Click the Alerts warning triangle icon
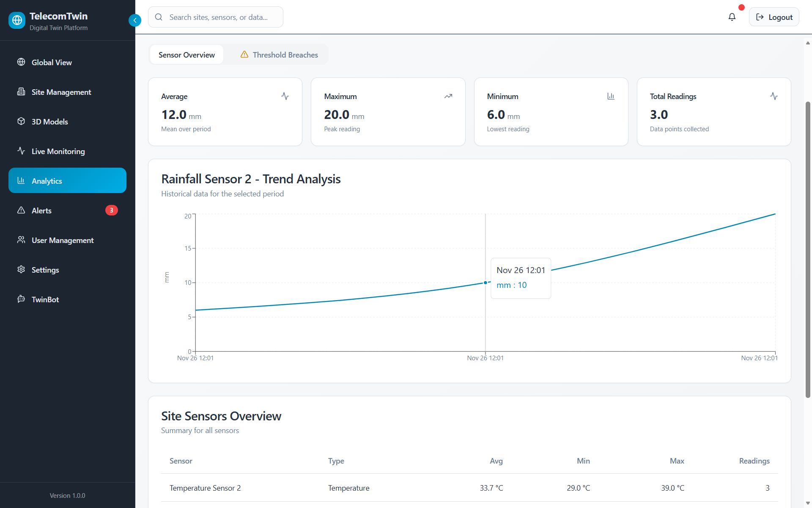This screenshot has width=812, height=508. pyautogui.click(x=21, y=210)
